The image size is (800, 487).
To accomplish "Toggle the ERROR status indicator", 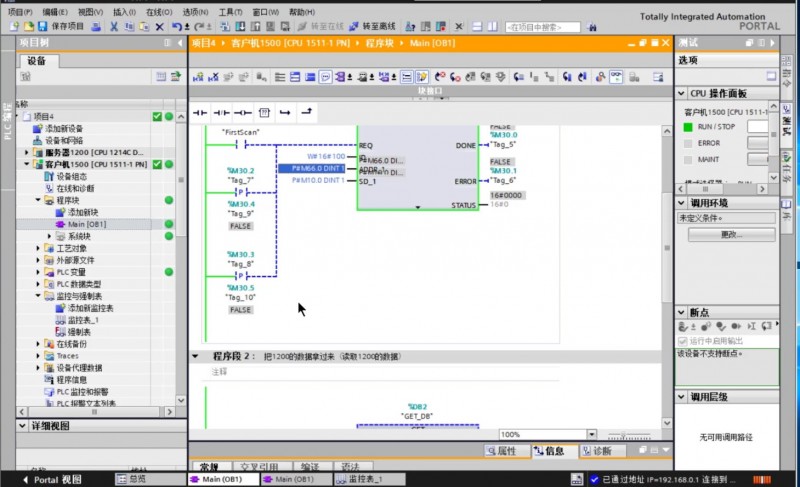I will (x=688, y=143).
